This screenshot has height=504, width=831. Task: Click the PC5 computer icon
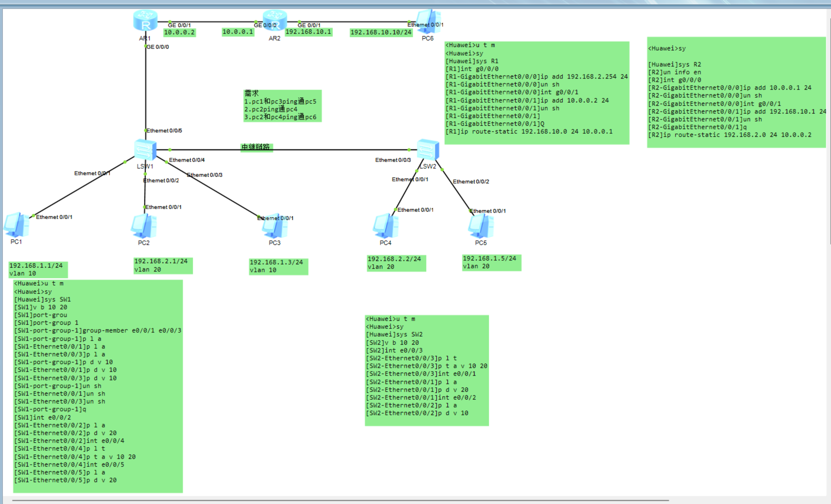click(481, 226)
